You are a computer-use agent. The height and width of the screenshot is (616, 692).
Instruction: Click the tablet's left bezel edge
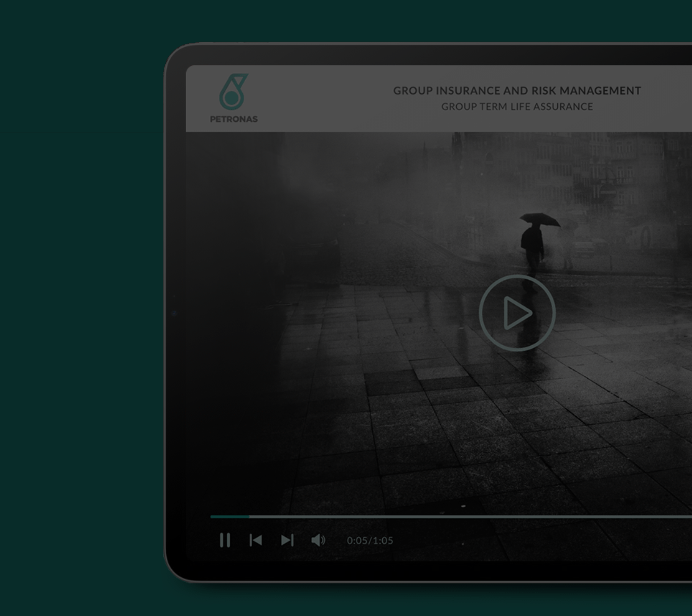175,314
